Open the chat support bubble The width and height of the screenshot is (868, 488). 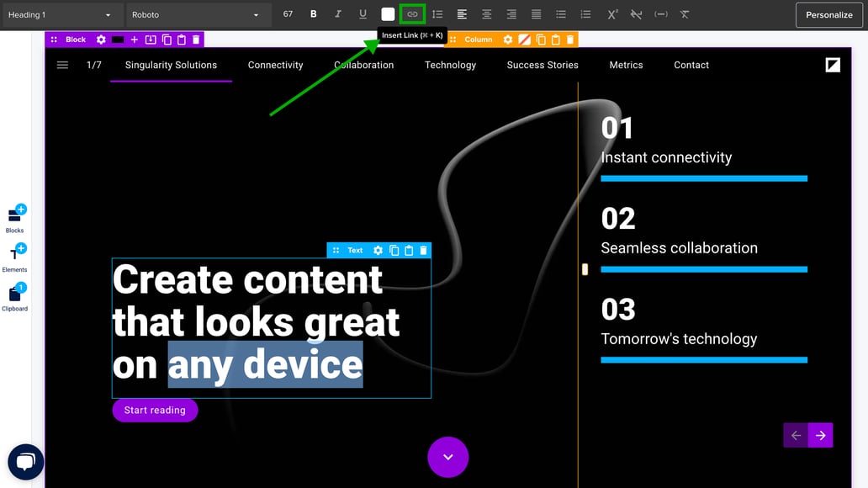26,462
